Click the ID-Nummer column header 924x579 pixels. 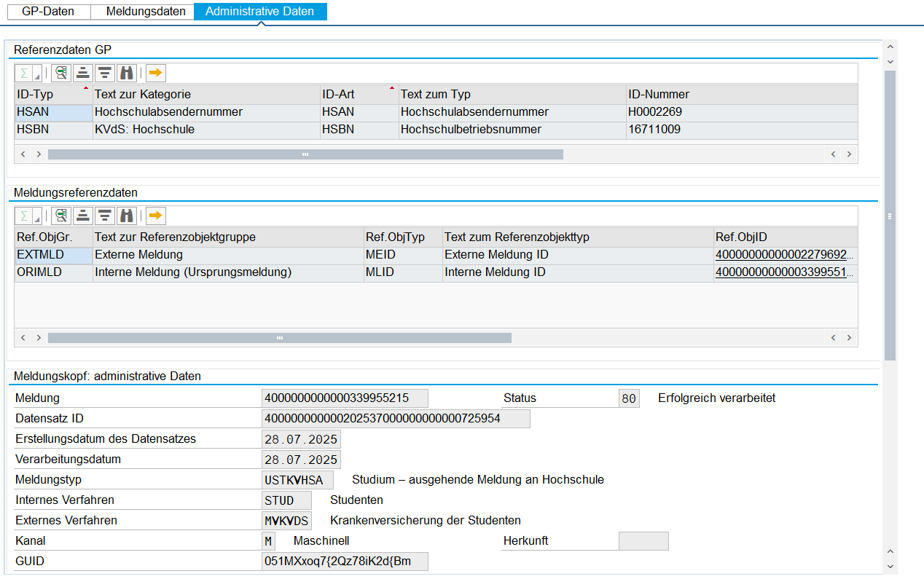pos(742,95)
